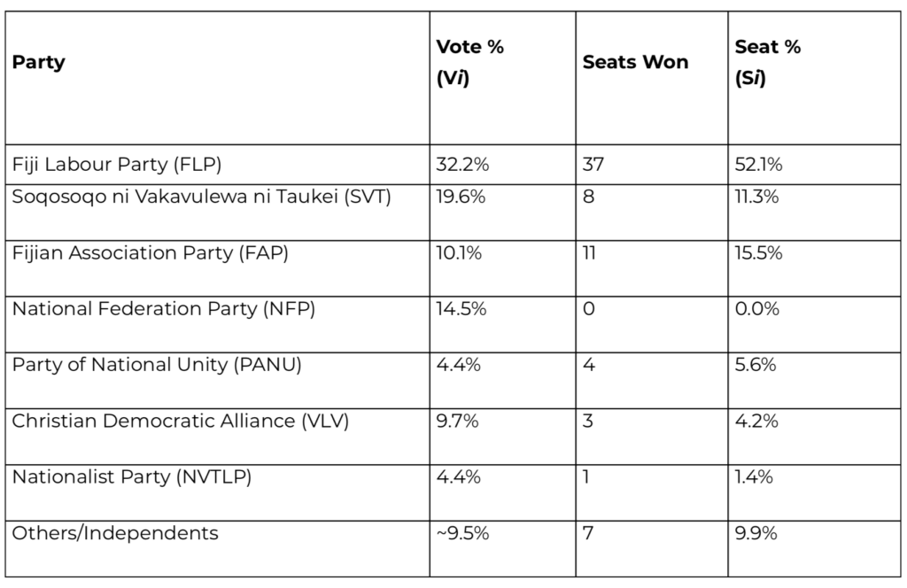Select the 19.6% vote share cell
Screen dimensions: 907x588
tap(461, 197)
